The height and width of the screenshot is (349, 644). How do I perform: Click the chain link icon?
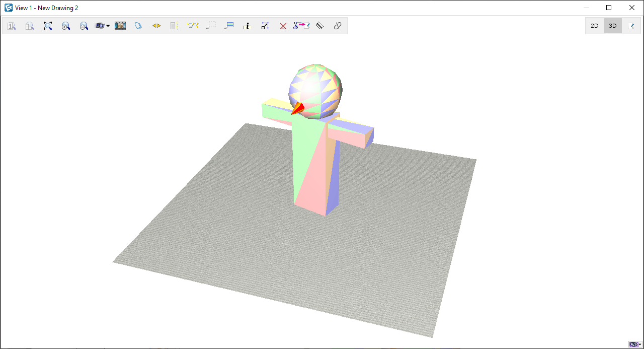coord(338,26)
